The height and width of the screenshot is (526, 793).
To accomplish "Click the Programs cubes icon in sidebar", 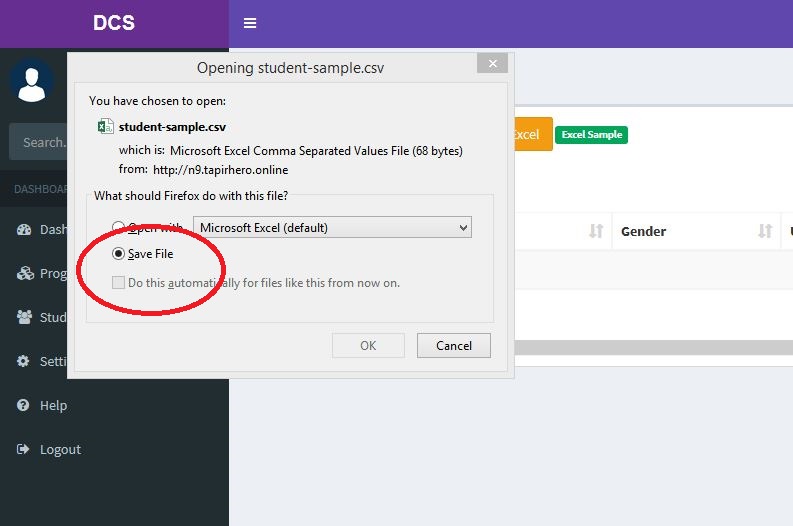I will click(x=24, y=273).
